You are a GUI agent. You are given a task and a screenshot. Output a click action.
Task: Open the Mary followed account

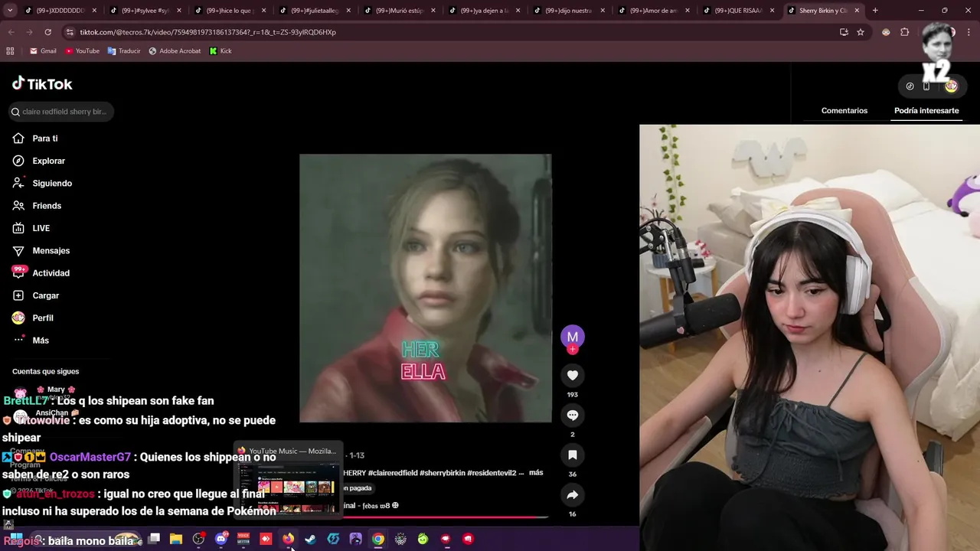[55, 390]
